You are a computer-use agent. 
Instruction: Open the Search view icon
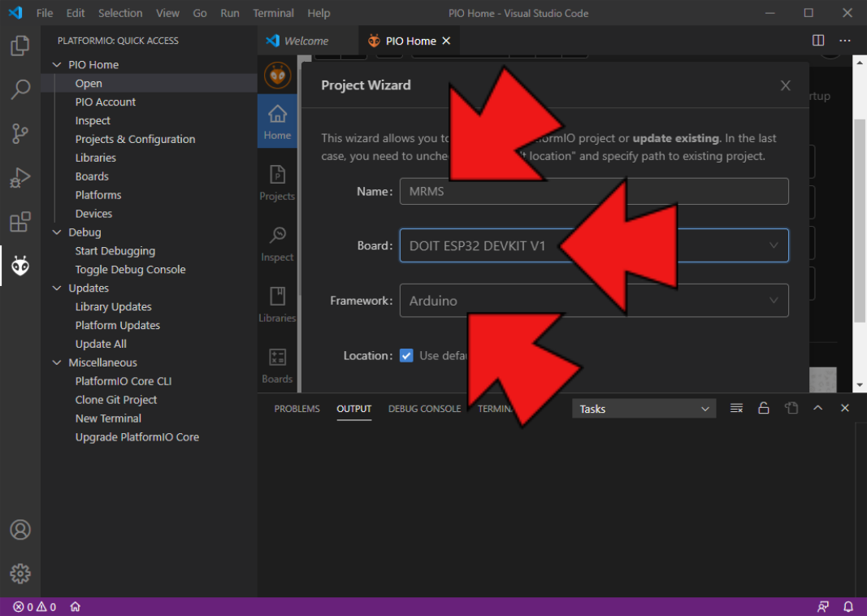click(20, 89)
